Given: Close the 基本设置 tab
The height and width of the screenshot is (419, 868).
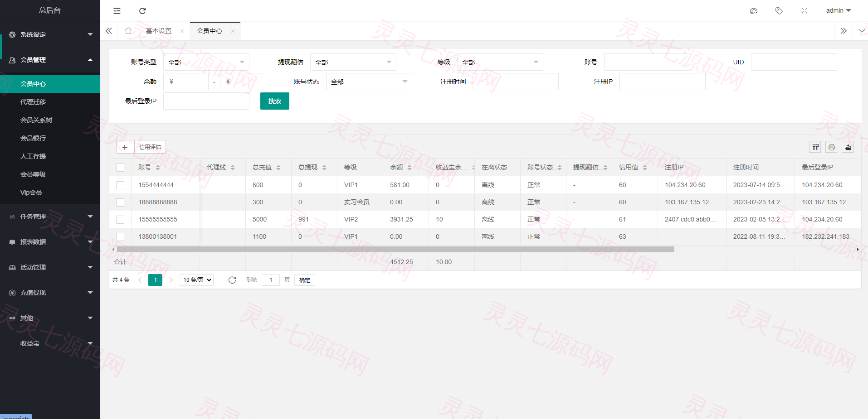Looking at the screenshot, I should coord(182,31).
